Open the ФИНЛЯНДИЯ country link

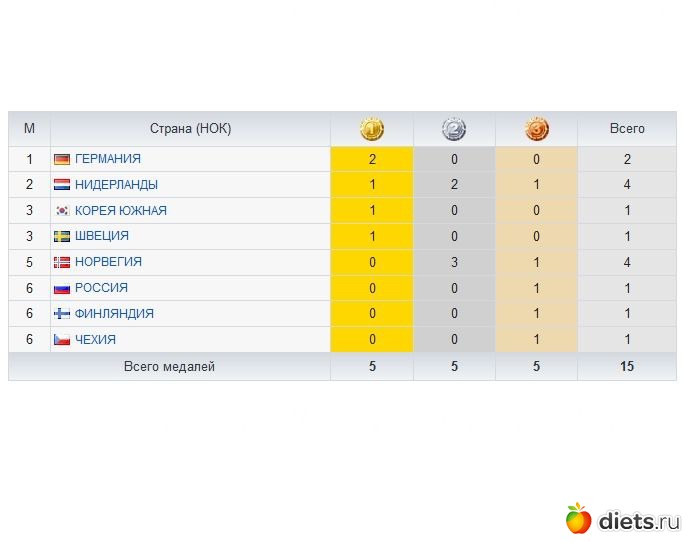[x=114, y=314]
